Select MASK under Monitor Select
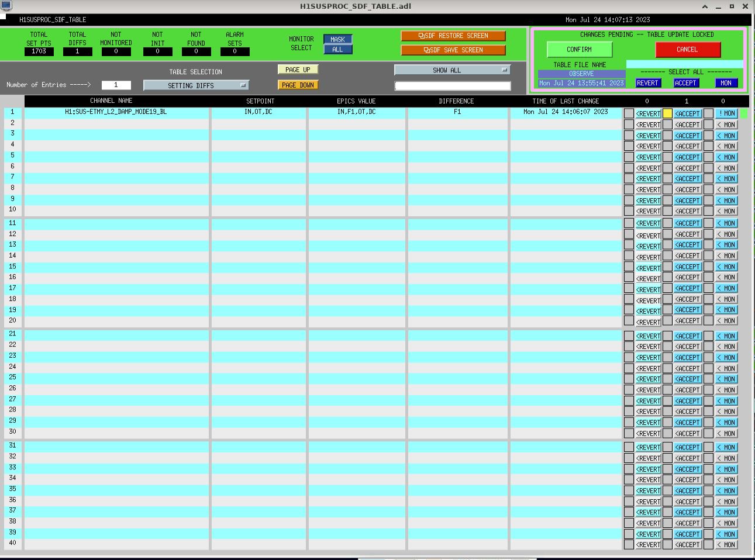Viewport: 755px width, 560px height. (337, 39)
